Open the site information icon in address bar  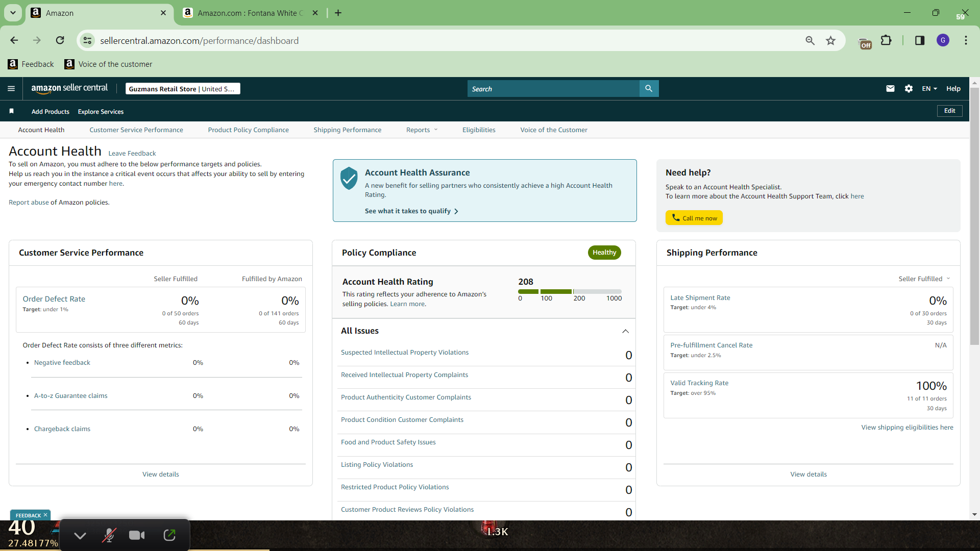[88, 40]
